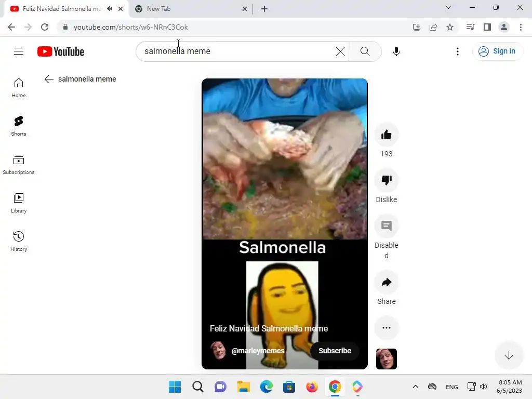The height and width of the screenshot is (399, 532).
Task: Share this page from address bar
Action: pyautogui.click(x=433, y=27)
